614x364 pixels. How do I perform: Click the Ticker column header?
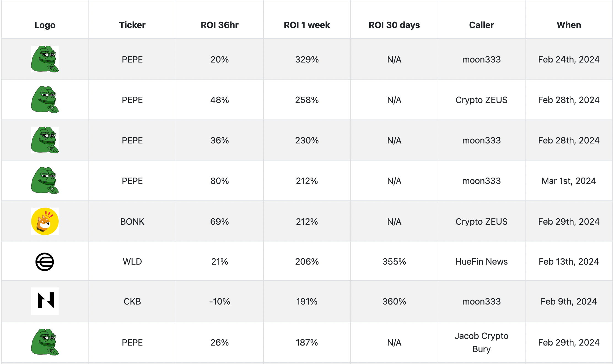coord(132,25)
